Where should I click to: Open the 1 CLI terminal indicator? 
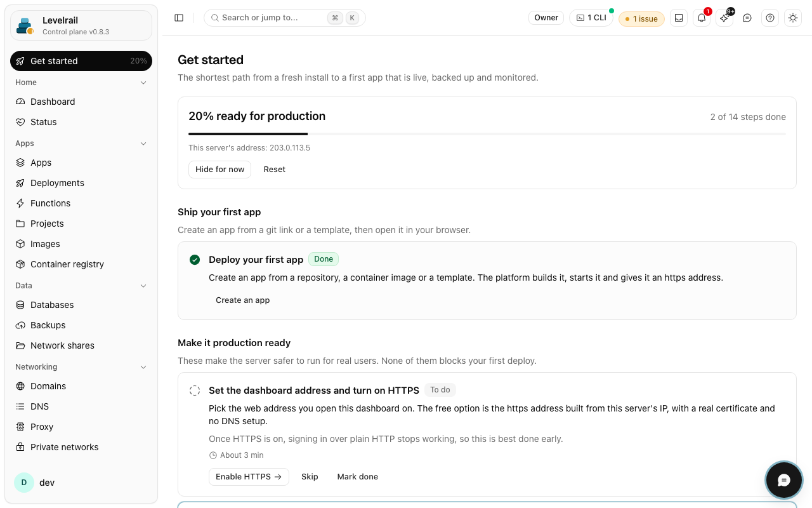[x=591, y=18]
